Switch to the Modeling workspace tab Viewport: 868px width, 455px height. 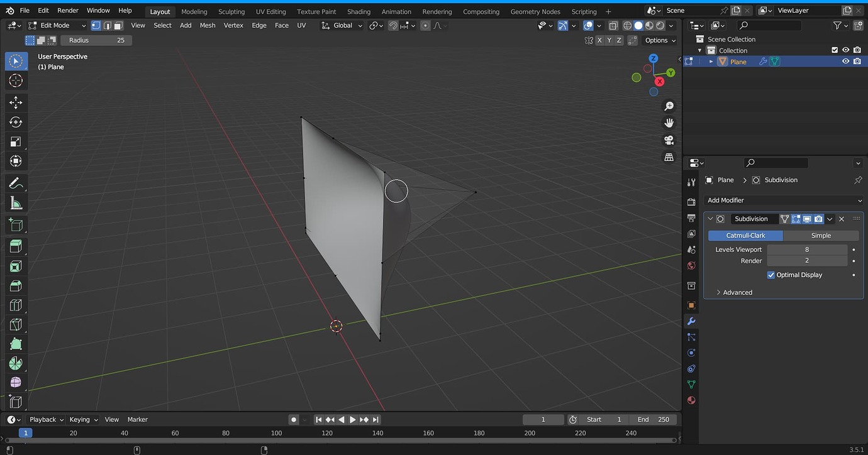pyautogui.click(x=194, y=11)
